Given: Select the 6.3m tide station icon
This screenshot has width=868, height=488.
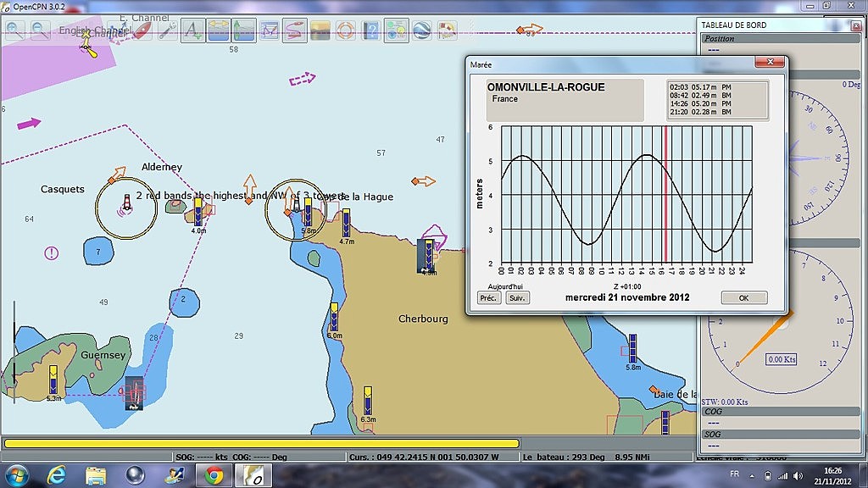Looking at the screenshot, I should 368,401.
